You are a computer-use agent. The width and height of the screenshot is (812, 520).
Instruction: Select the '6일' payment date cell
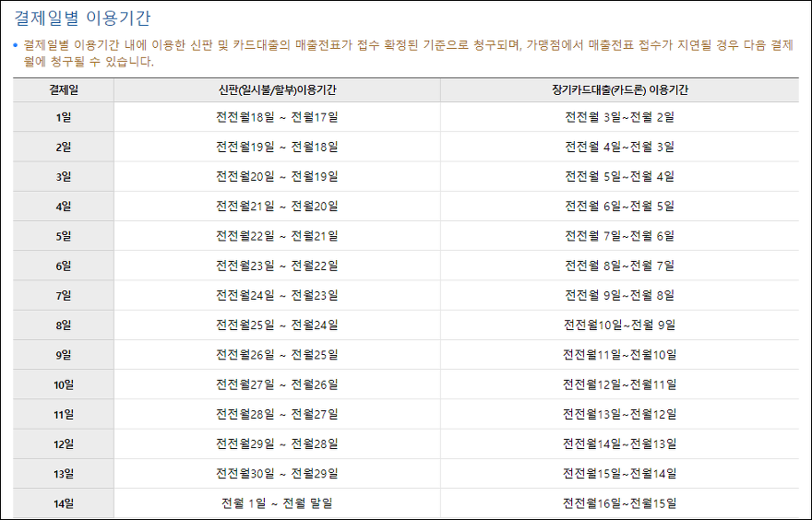coord(64,266)
